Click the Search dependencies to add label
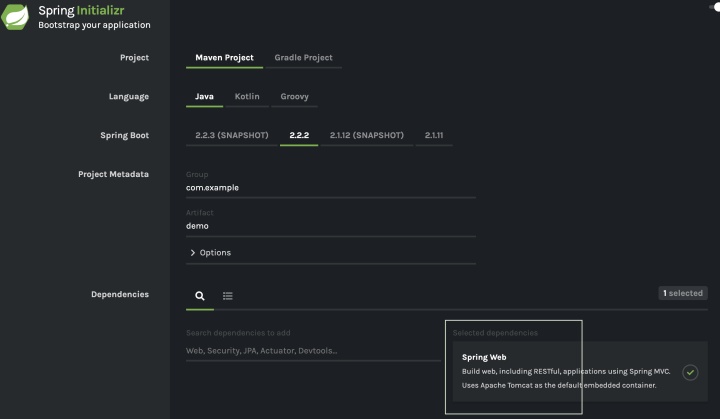The height and width of the screenshot is (419, 720). (238, 333)
